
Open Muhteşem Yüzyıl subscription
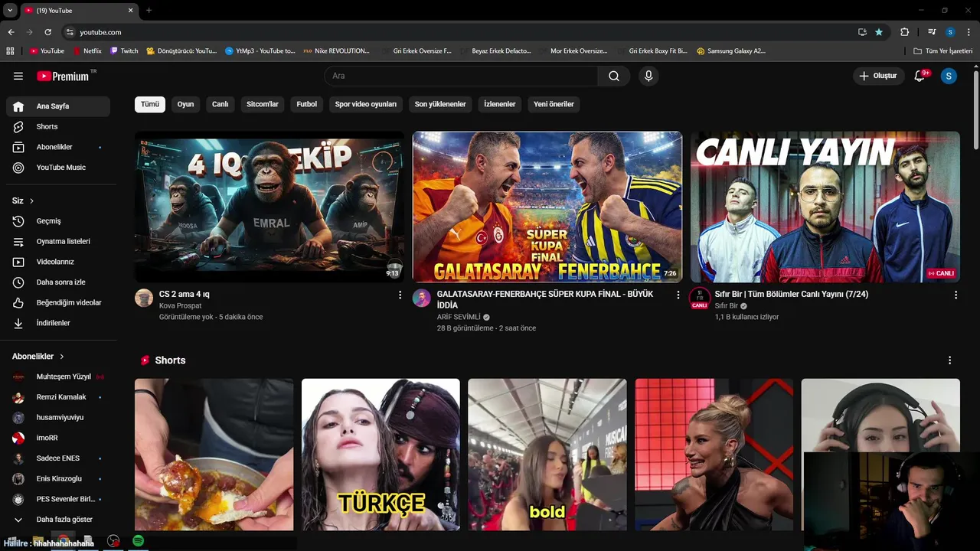[x=58, y=377]
